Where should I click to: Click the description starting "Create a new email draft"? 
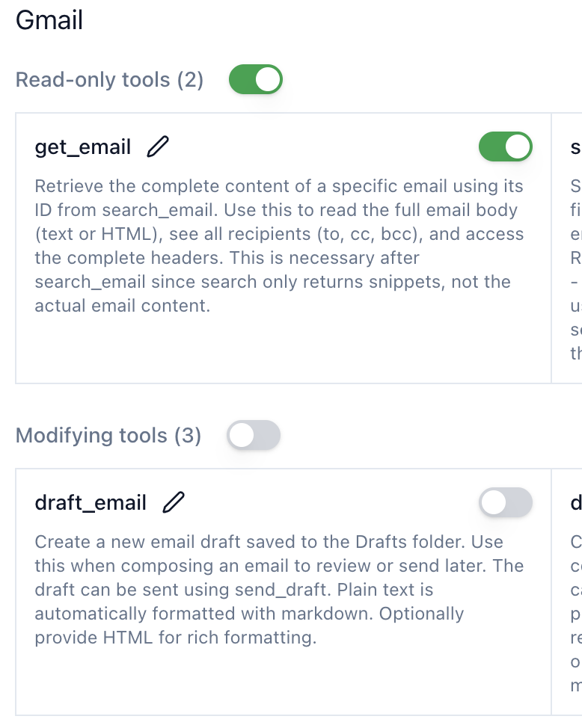279,590
